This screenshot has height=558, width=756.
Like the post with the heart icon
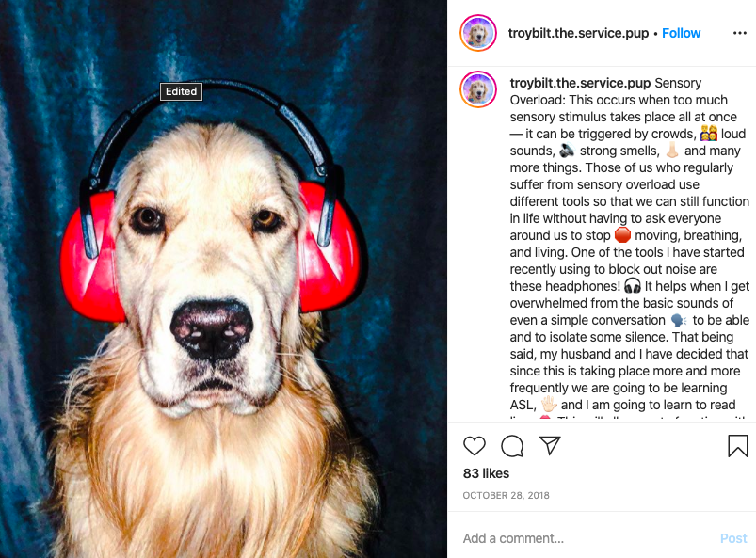click(474, 446)
